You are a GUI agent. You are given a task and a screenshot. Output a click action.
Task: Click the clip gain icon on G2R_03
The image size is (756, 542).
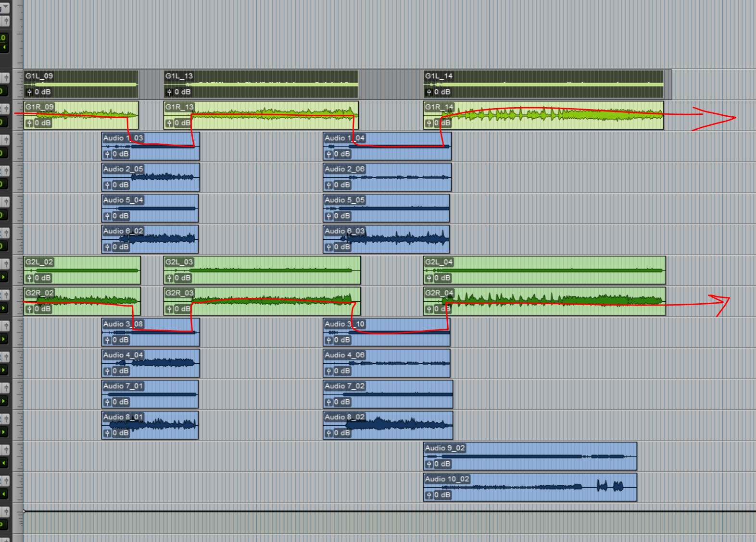(169, 309)
